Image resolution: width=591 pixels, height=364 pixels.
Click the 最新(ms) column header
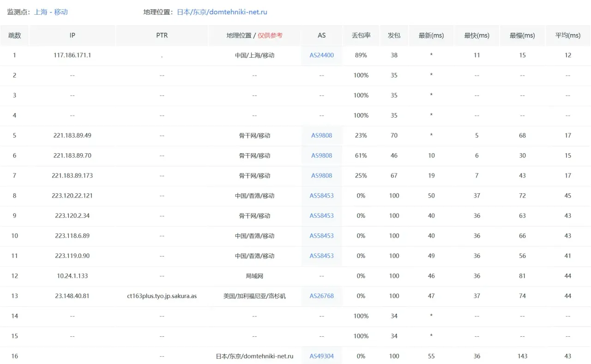click(x=431, y=35)
